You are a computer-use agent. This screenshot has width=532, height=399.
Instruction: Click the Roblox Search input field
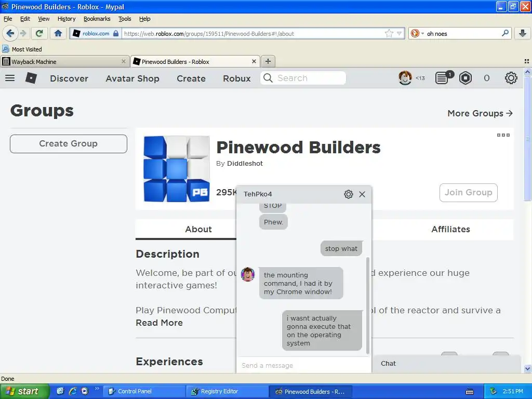[x=303, y=78]
